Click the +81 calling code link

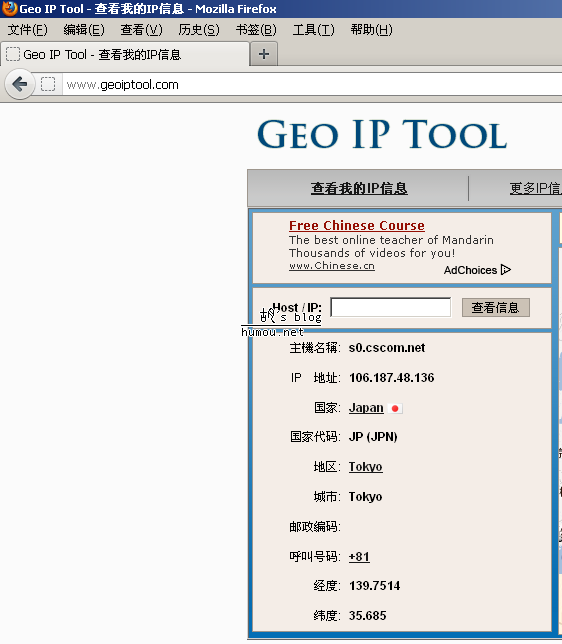(x=359, y=557)
